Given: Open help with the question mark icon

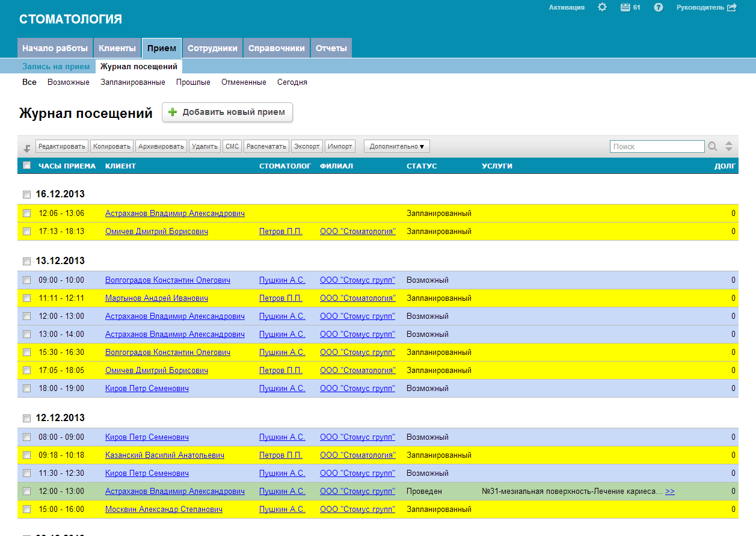Looking at the screenshot, I should tap(659, 8).
